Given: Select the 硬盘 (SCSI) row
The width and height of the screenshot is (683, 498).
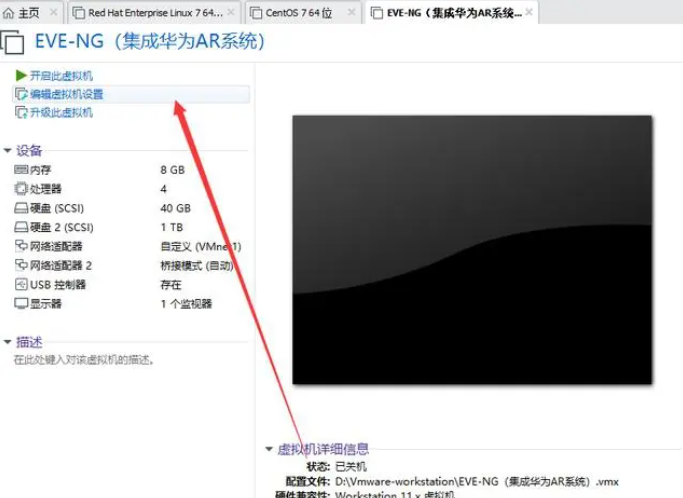Looking at the screenshot, I should (x=131, y=208).
